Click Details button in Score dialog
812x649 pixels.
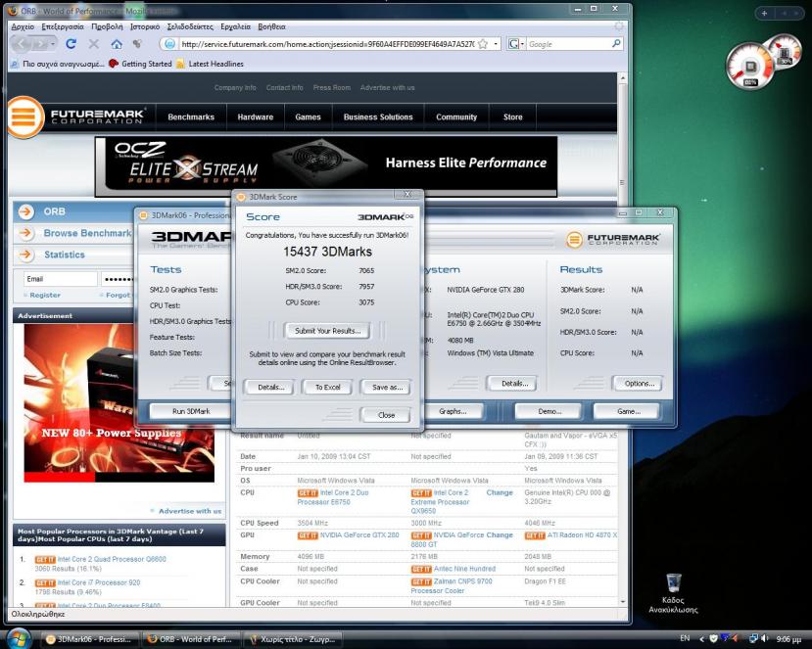271,387
